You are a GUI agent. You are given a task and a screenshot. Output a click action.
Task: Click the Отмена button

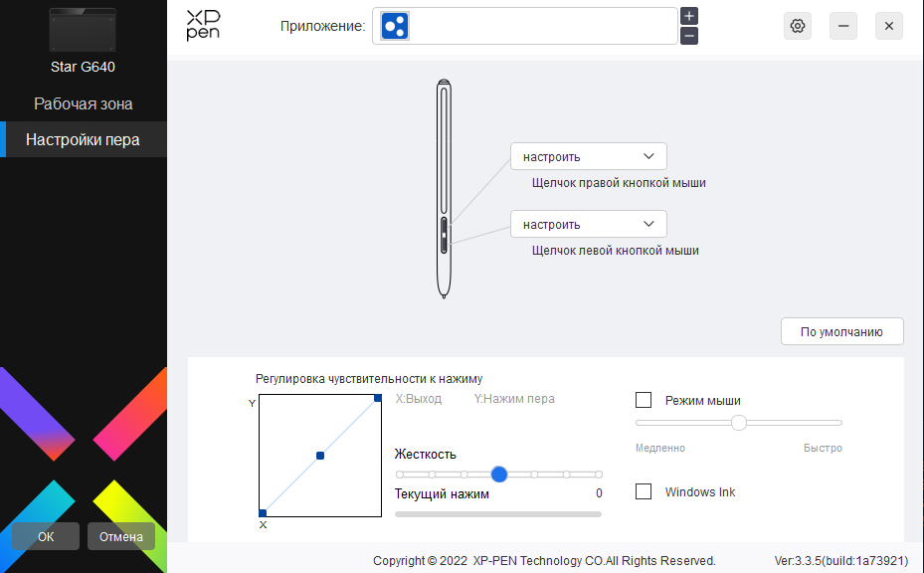[120, 536]
